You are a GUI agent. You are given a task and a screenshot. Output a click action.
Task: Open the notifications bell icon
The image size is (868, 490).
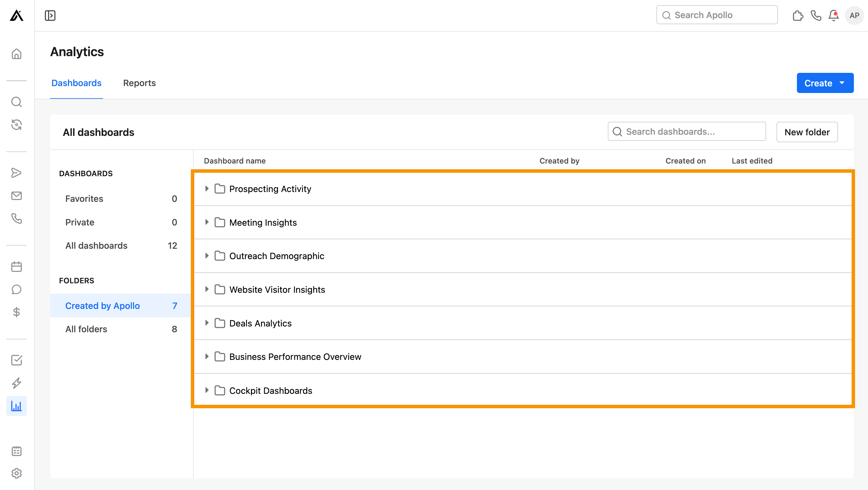[x=834, y=16]
